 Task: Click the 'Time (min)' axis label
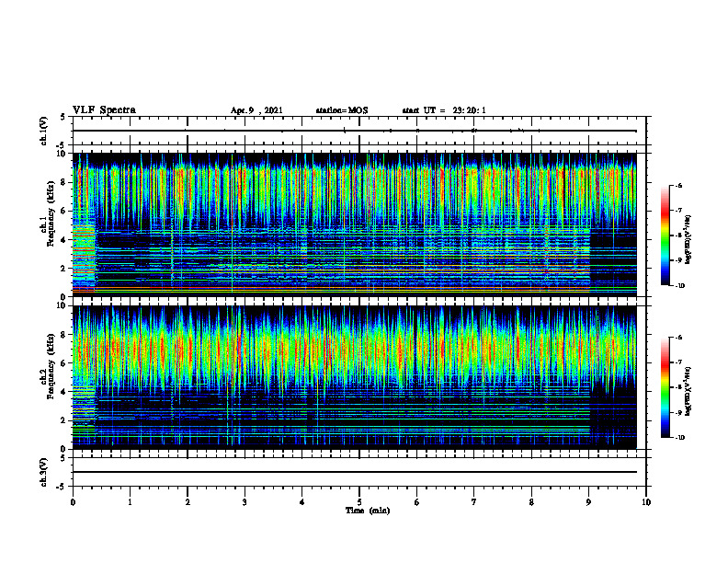click(368, 511)
